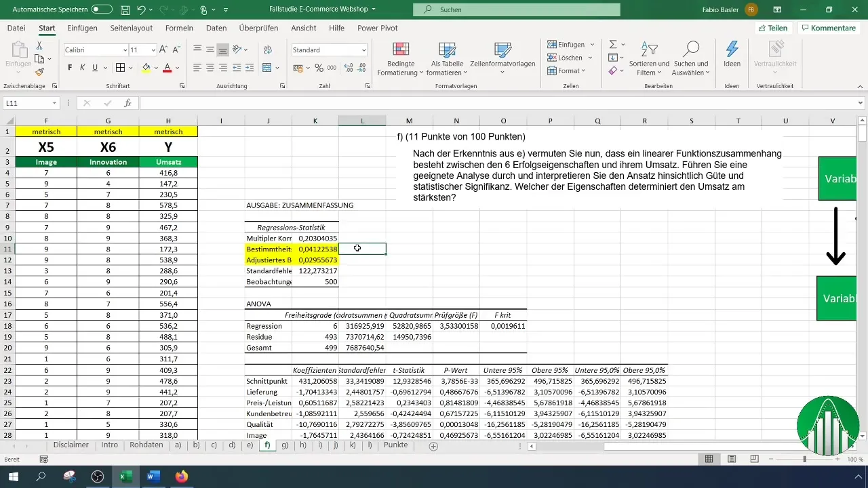Open Als Tabelle formatieren

point(447,58)
